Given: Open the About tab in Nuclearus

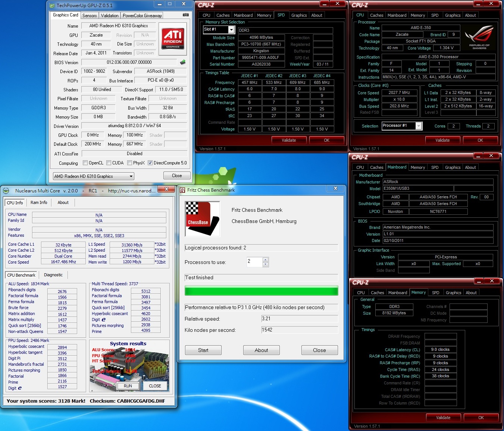Looking at the screenshot, I should tap(63, 202).
